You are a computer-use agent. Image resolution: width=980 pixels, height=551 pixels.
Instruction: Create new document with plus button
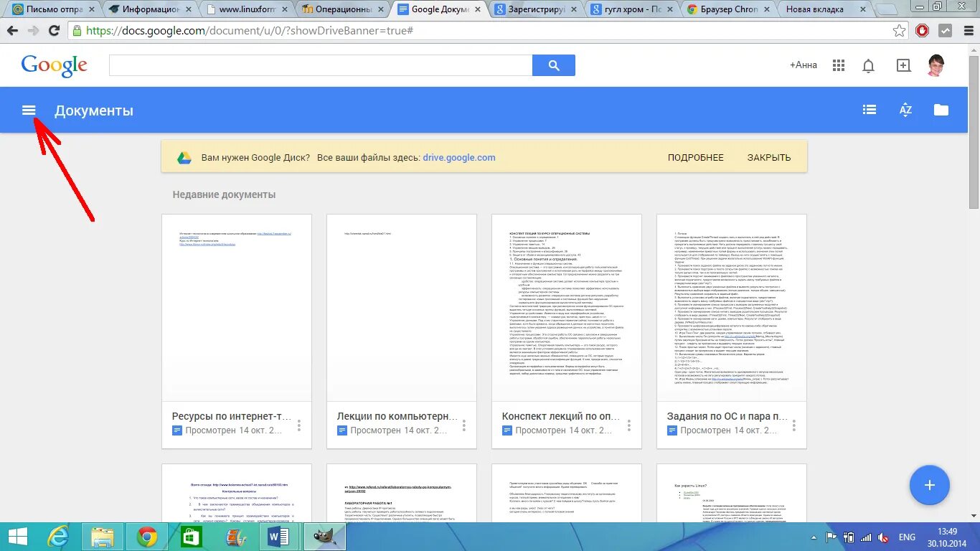[x=930, y=485]
